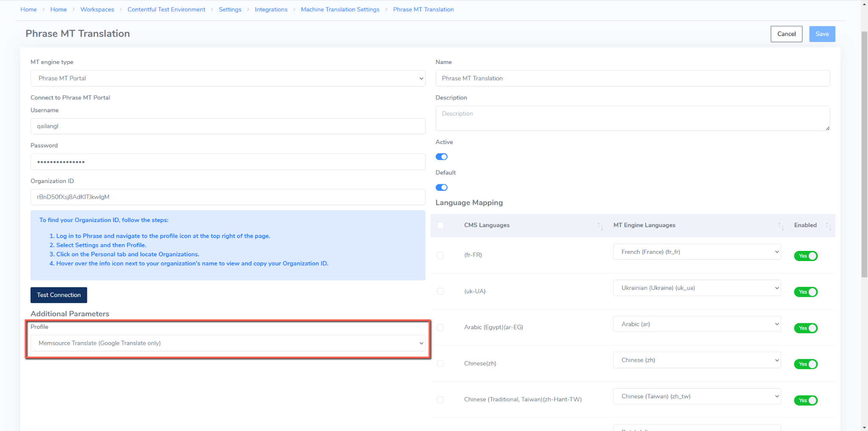Disable the Chinese Traditional Taiwan enabled toggle
Screen dimensions: 868x431
point(806,400)
